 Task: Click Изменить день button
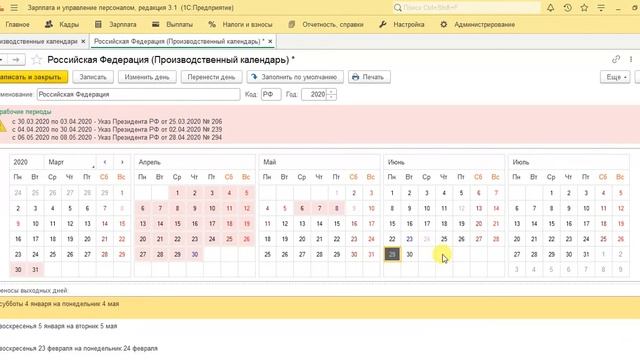[x=147, y=77]
